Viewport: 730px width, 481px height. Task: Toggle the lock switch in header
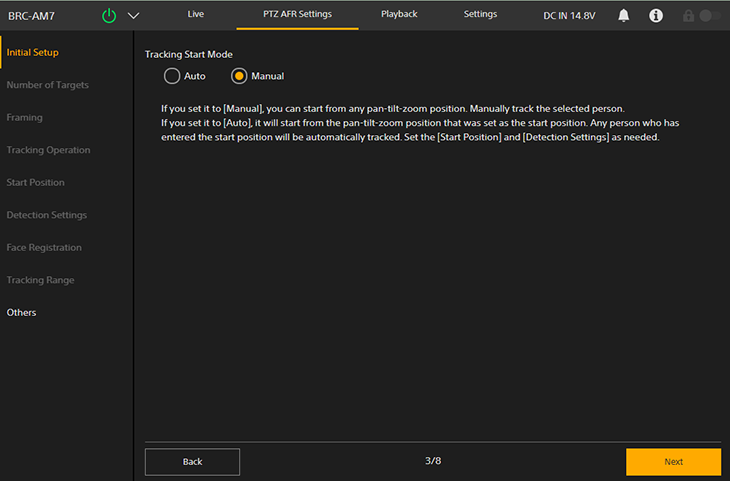(708, 16)
